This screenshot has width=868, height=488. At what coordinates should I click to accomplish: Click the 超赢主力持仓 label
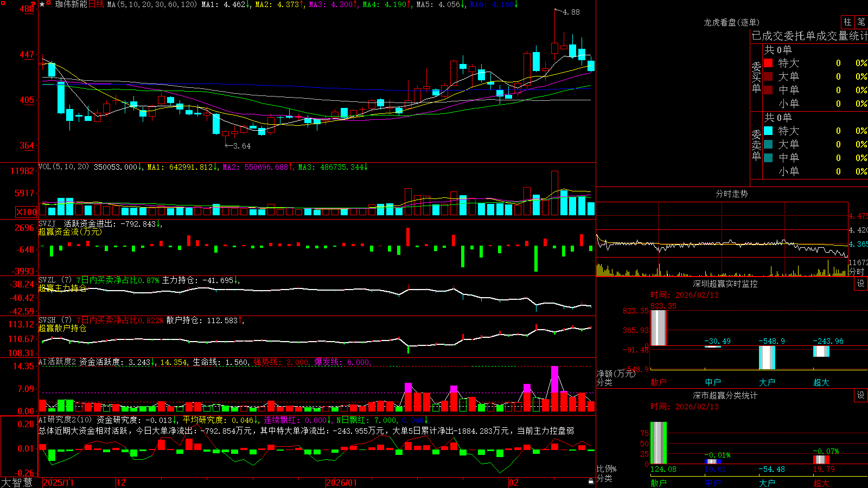[x=62, y=288]
